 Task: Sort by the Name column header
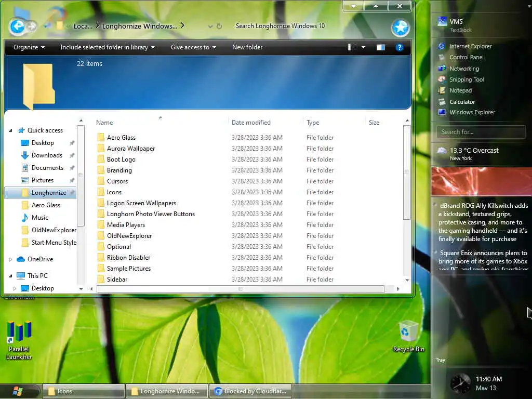tap(104, 123)
